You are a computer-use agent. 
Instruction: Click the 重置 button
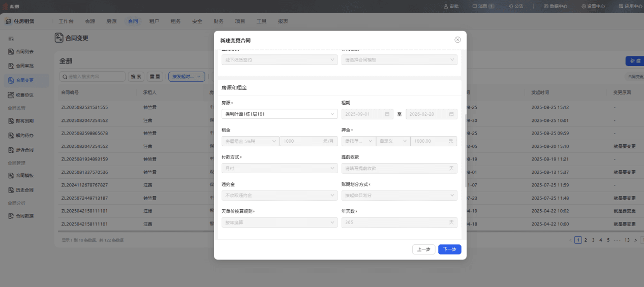pyautogui.click(x=155, y=77)
